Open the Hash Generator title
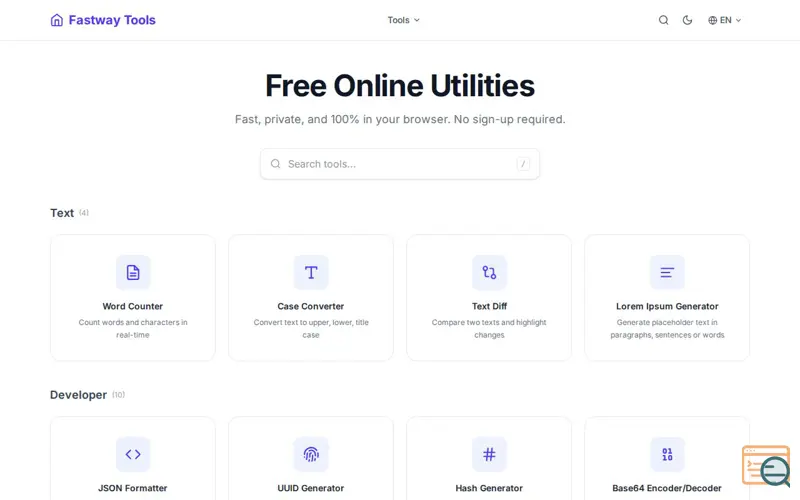Screen dimensions: 800x500 (489, 488)
